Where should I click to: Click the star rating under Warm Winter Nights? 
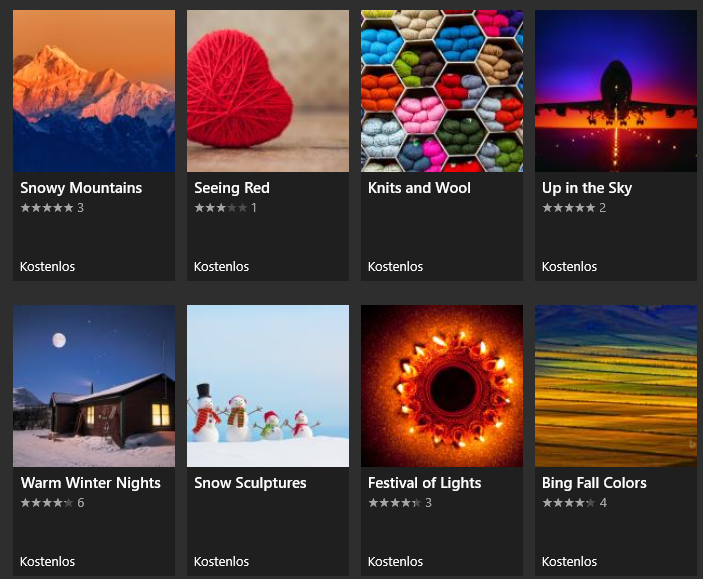(x=47, y=503)
